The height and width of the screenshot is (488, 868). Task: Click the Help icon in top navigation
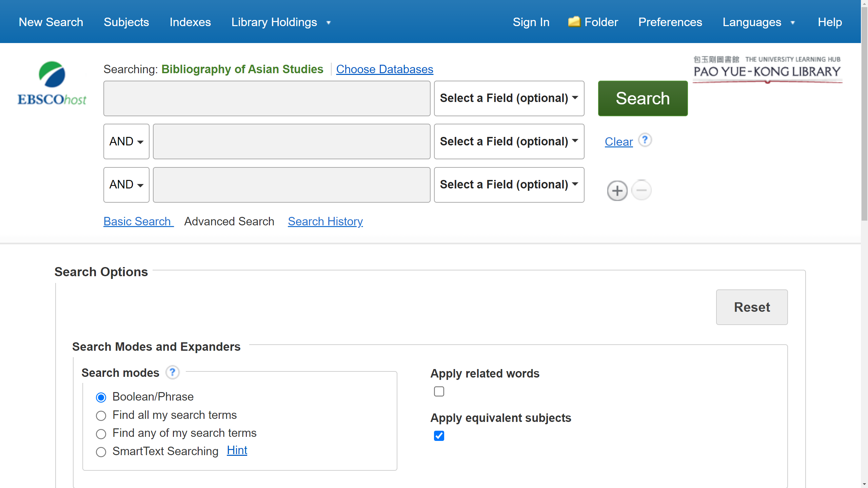(830, 22)
